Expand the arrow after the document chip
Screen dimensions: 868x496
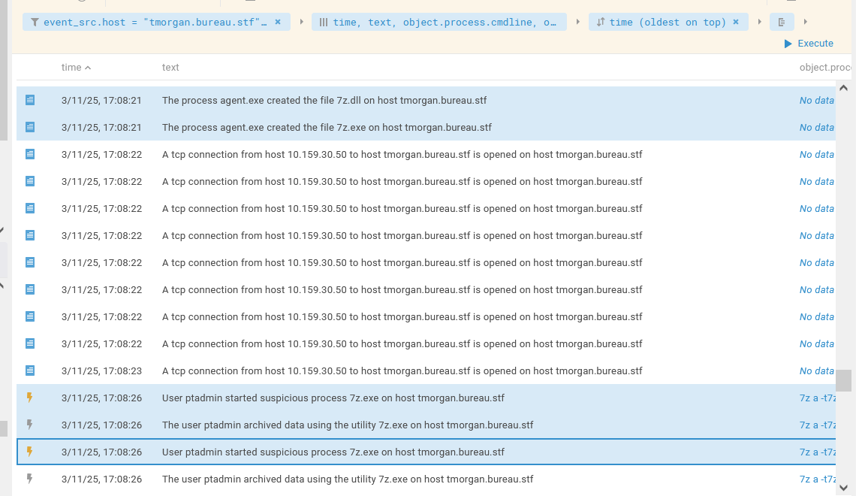pyautogui.click(x=806, y=22)
